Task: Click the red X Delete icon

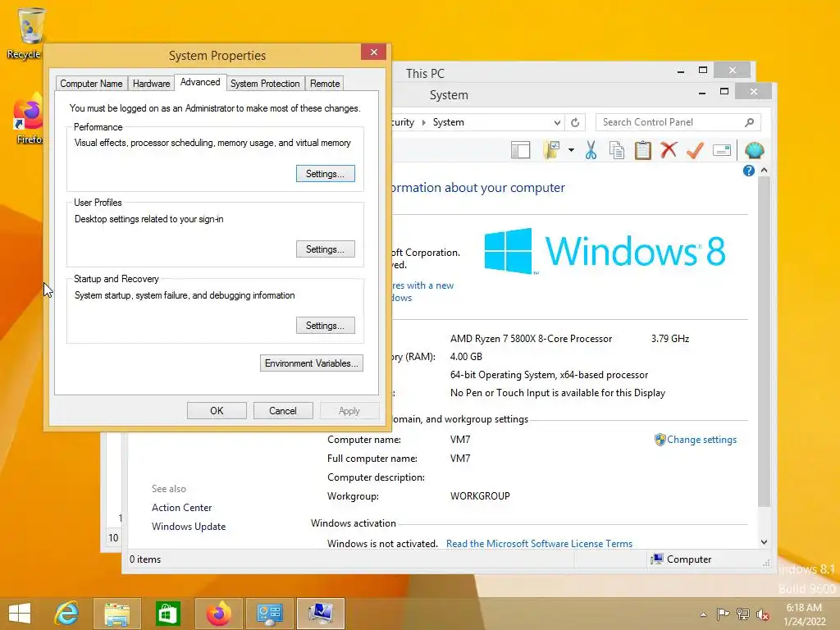Action: coord(669,150)
